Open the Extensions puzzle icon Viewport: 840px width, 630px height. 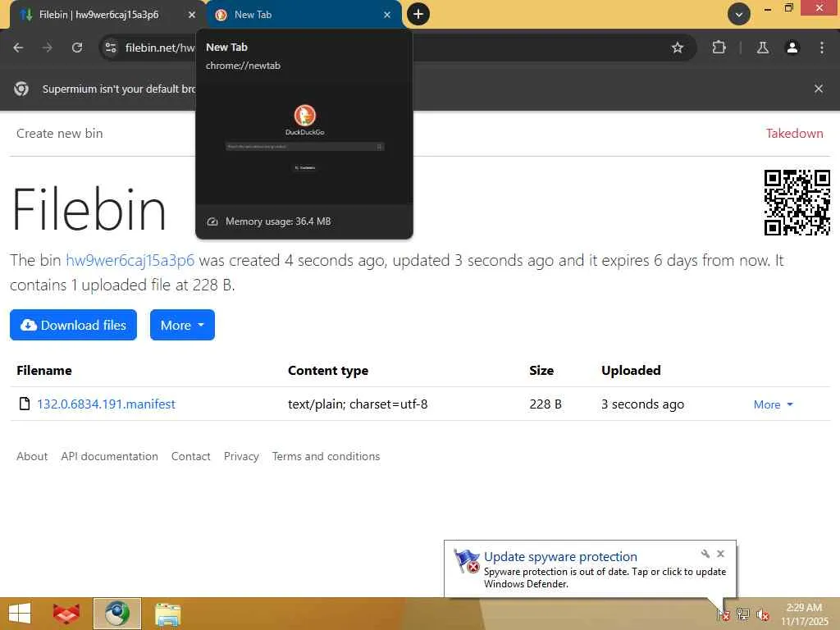point(719,48)
